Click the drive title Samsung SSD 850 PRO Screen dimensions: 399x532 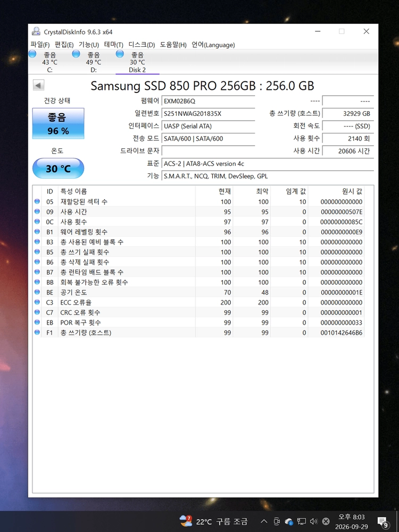pyautogui.click(x=202, y=86)
